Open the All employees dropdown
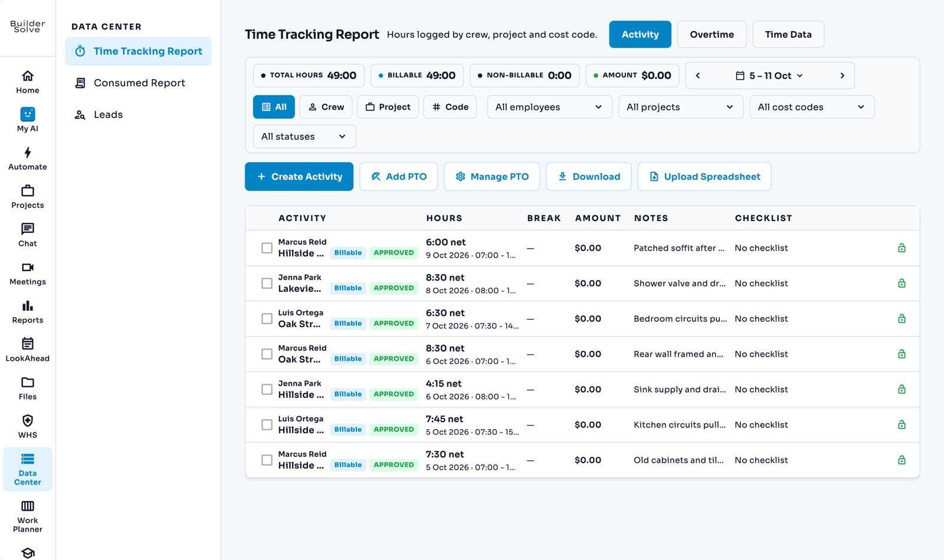The height and width of the screenshot is (560, 944). 549,107
